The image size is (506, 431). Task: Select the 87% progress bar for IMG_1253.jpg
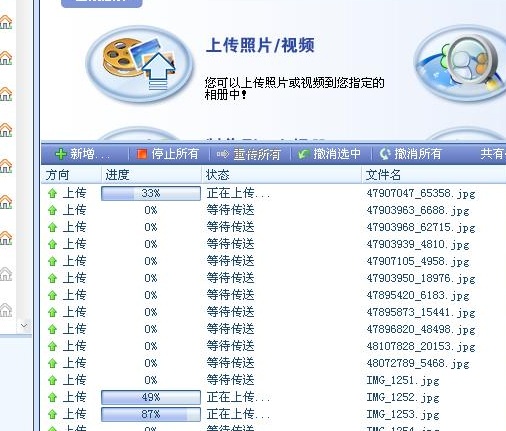click(x=151, y=414)
